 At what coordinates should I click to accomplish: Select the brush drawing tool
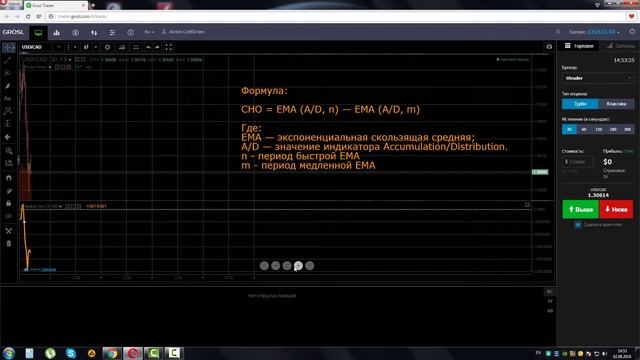pos(8,86)
